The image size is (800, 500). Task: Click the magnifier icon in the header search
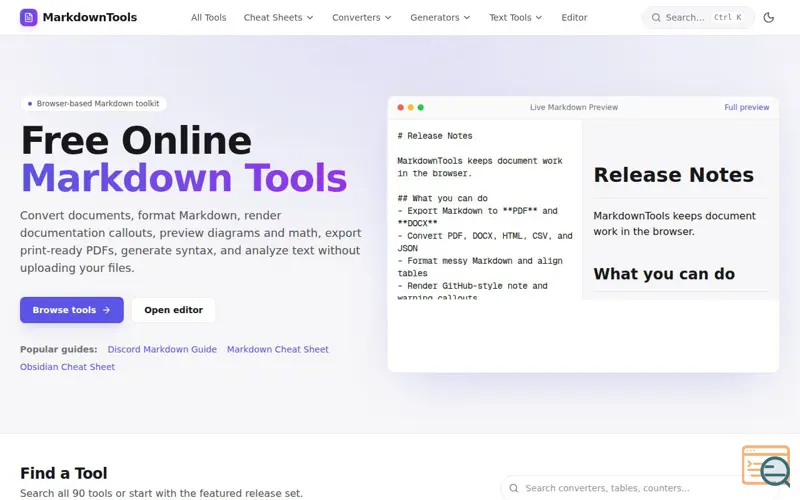(x=656, y=18)
